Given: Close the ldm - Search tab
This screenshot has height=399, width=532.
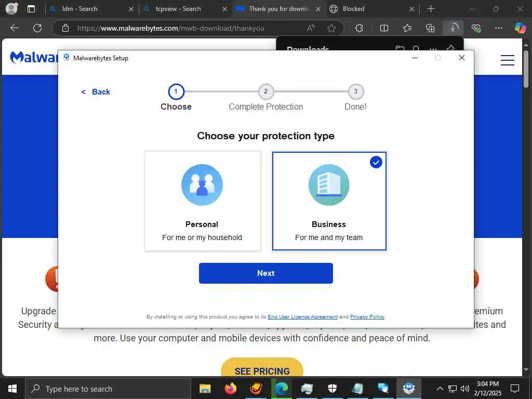Looking at the screenshot, I should [x=131, y=9].
